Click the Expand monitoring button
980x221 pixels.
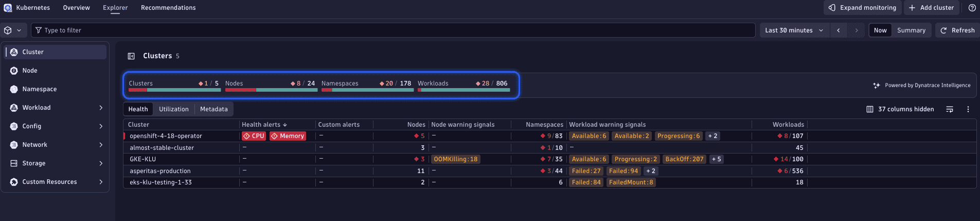(x=862, y=8)
